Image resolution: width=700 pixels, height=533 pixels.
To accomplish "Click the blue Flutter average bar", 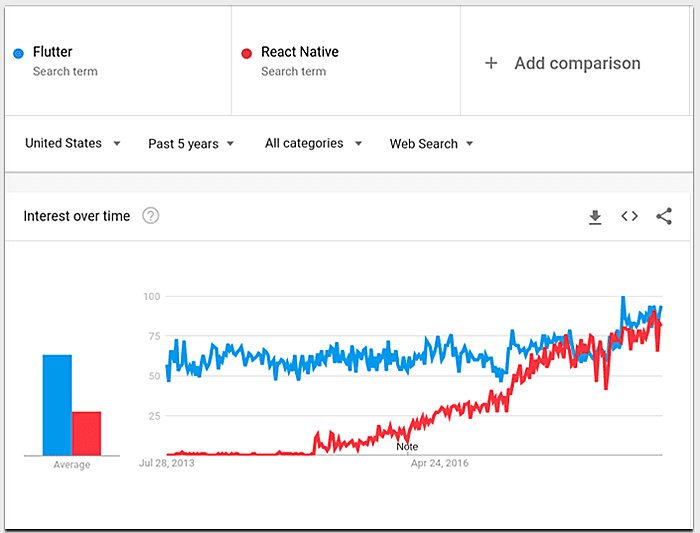I will pos(57,405).
